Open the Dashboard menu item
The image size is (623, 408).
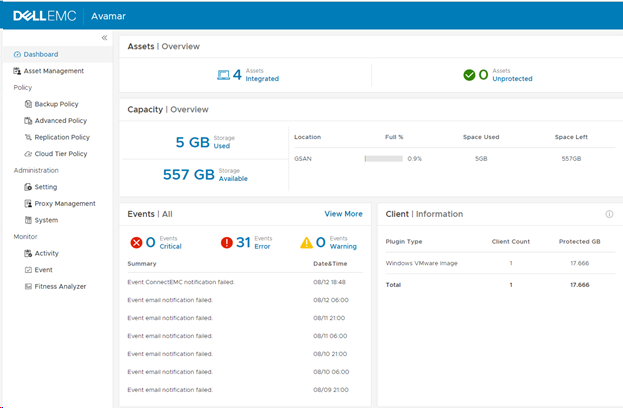click(x=40, y=54)
